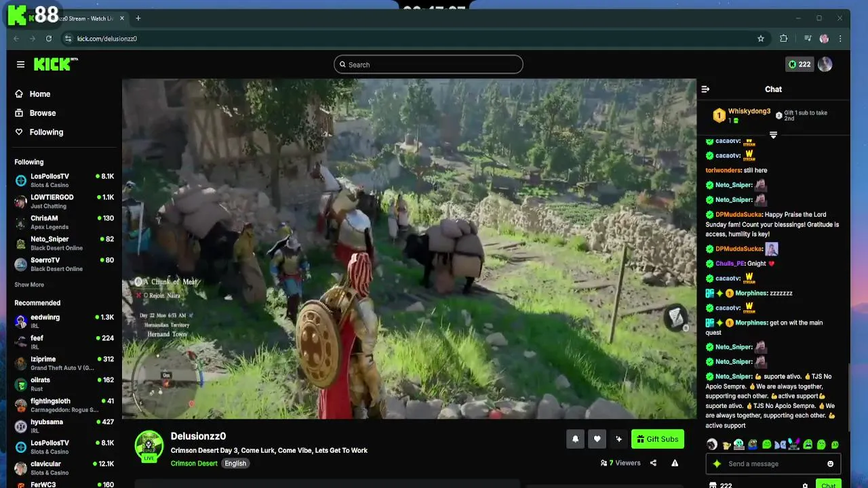Reload the page in browser
The height and width of the screenshot is (488, 868).
pyautogui.click(x=49, y=39)
